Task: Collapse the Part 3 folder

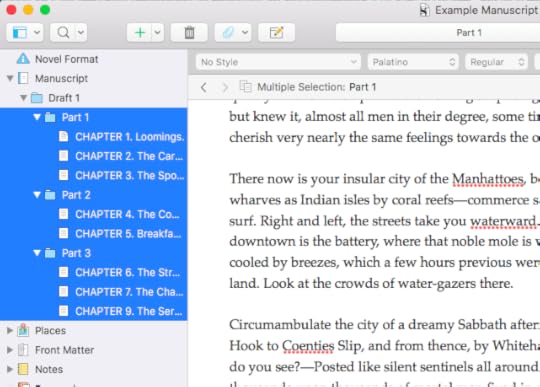Action: [x=37, y=253]
